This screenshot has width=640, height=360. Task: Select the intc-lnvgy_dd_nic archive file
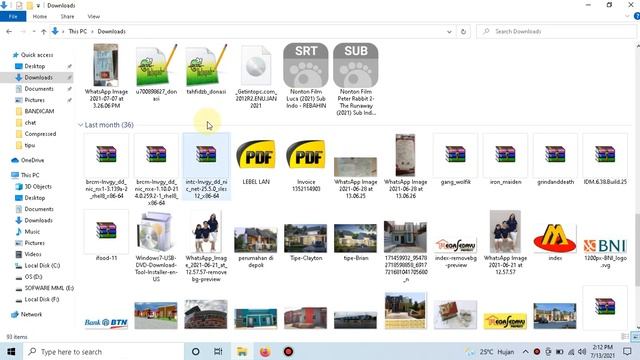[x=206, y=167]
